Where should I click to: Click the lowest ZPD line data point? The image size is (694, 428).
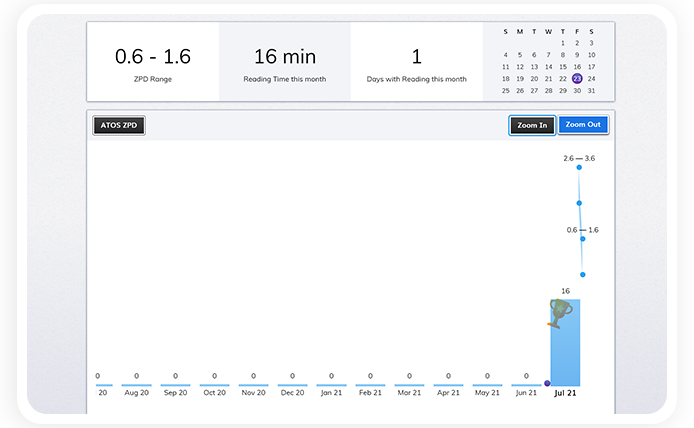[x=582, y=275]
